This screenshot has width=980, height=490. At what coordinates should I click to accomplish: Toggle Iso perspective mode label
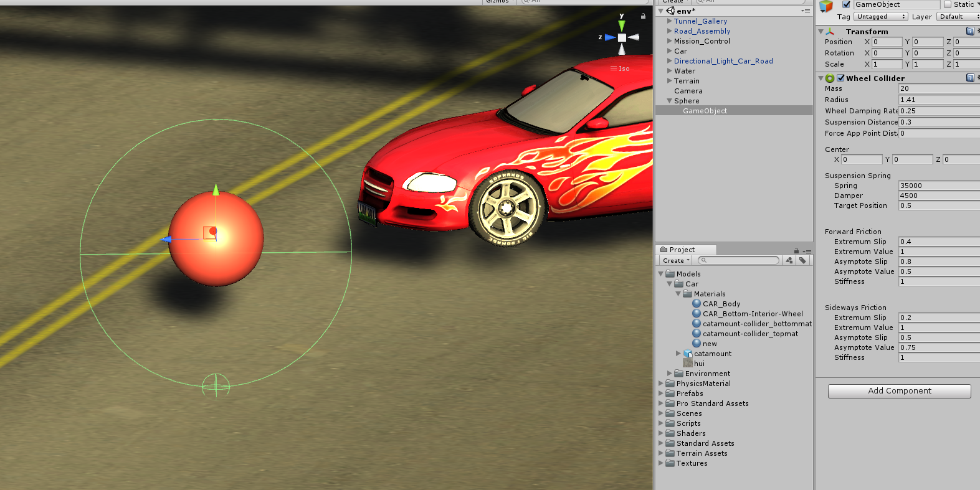(x=620, y=68)
